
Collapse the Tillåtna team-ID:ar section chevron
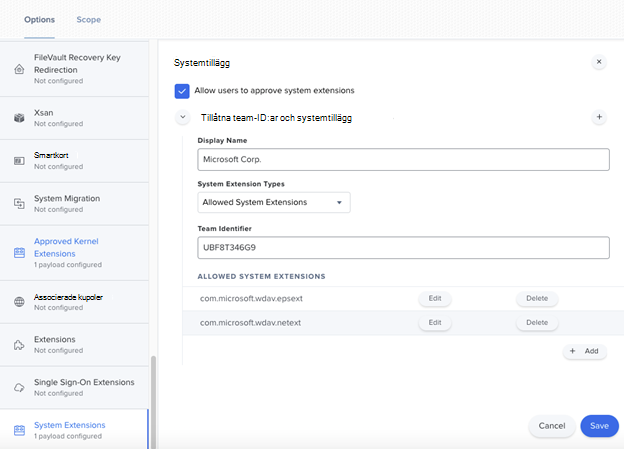pyautogui.click(x=182, y=118)
